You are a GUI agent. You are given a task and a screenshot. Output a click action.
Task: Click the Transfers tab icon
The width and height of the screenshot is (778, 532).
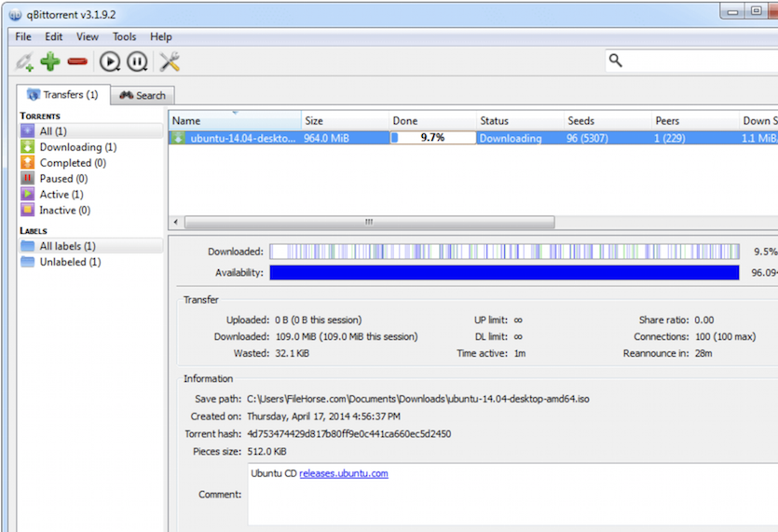[x=33, y=94]
